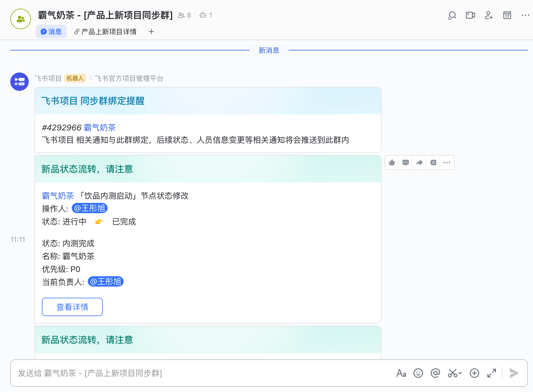
Task: Open 霸气奶茶 link in 饮品内测启动 message
Action: [x=58, y=196]
